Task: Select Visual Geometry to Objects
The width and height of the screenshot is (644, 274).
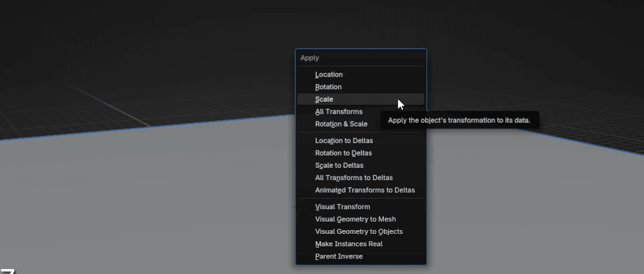Action: [x=359, y=231]
